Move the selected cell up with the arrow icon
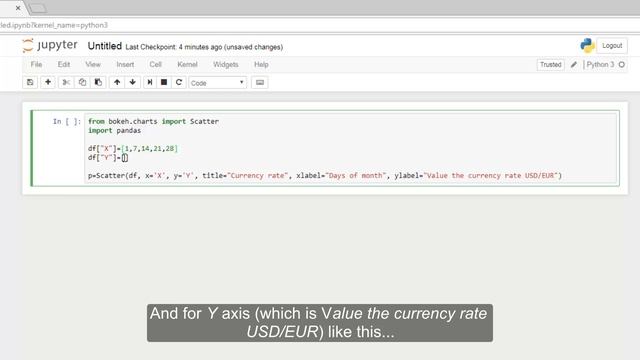Viewport: 640px width, 360px height. 117,82
